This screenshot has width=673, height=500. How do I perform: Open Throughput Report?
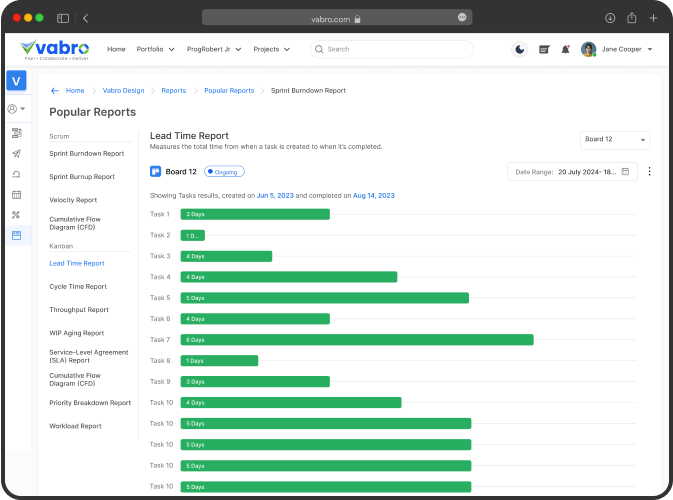pyautogui.click(x=79, y=310)
